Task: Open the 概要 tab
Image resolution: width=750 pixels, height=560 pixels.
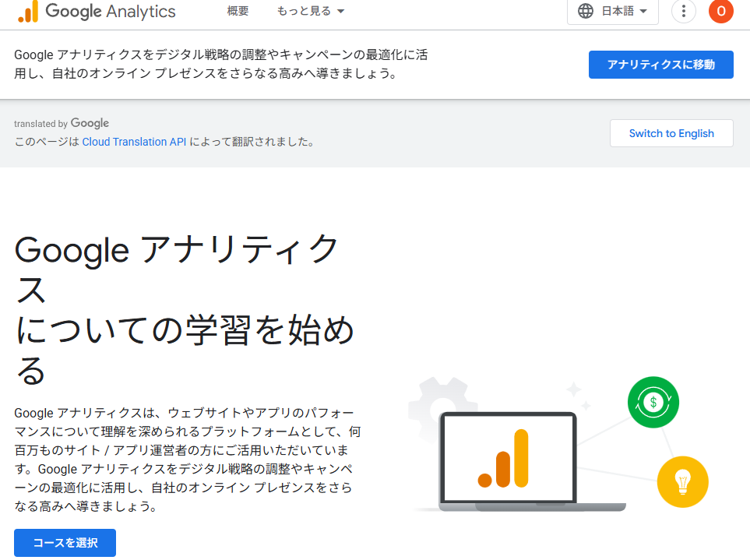Action: [x=238, y=11]
